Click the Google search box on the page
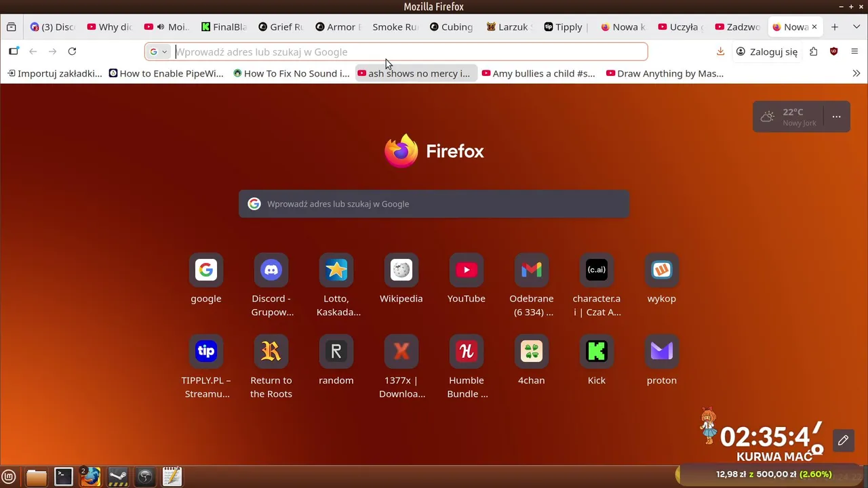The height and width of the screenshot is (488, 868). tap(434, 204)
